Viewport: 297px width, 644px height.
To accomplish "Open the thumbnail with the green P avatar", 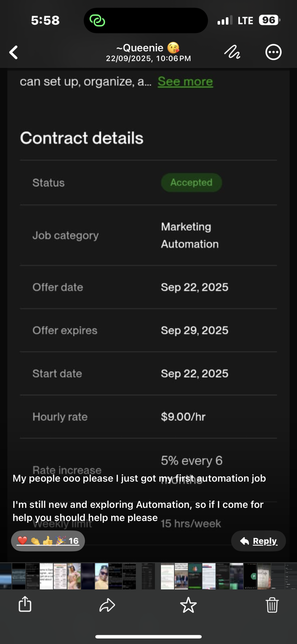I will [250, 576].
